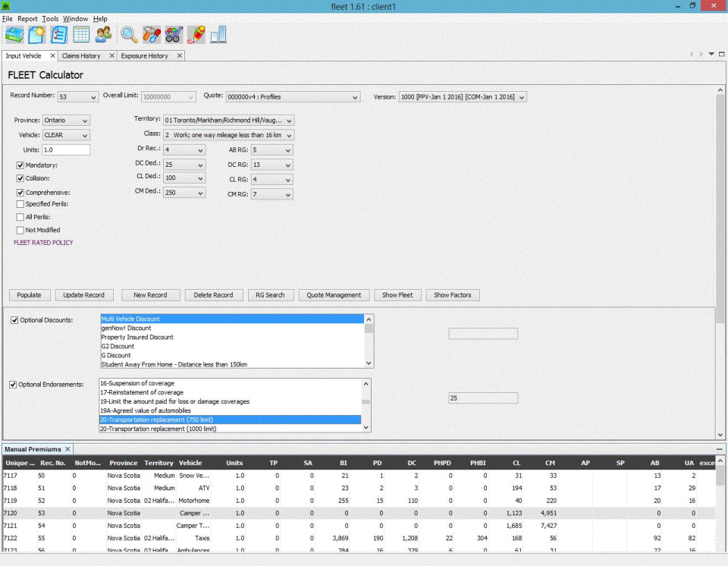Open the Class dropdown
This screenshot has height=566, width=728.
(228, 135)
